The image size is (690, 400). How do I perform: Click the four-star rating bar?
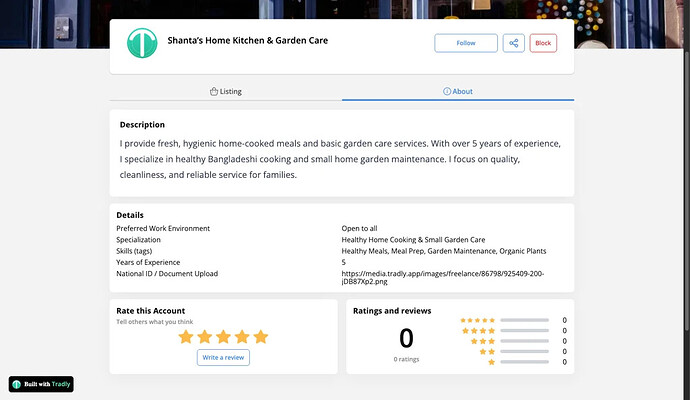[x=524, y=331]
